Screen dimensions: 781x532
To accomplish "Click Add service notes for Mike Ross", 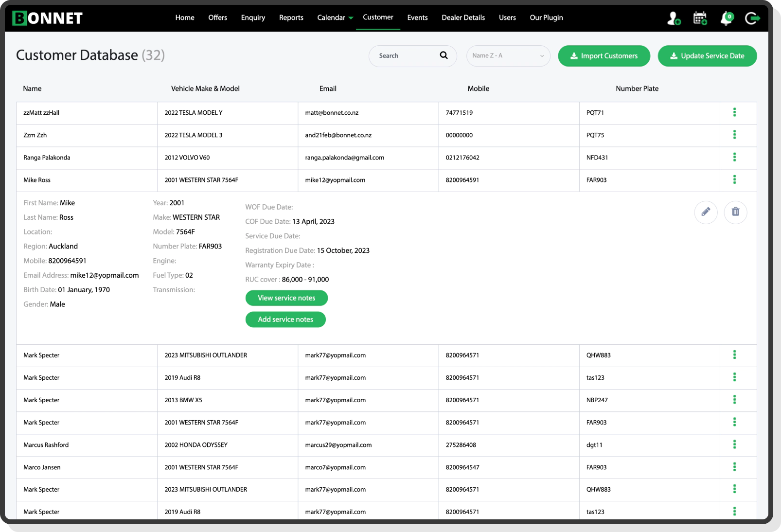I will point(285,319).
